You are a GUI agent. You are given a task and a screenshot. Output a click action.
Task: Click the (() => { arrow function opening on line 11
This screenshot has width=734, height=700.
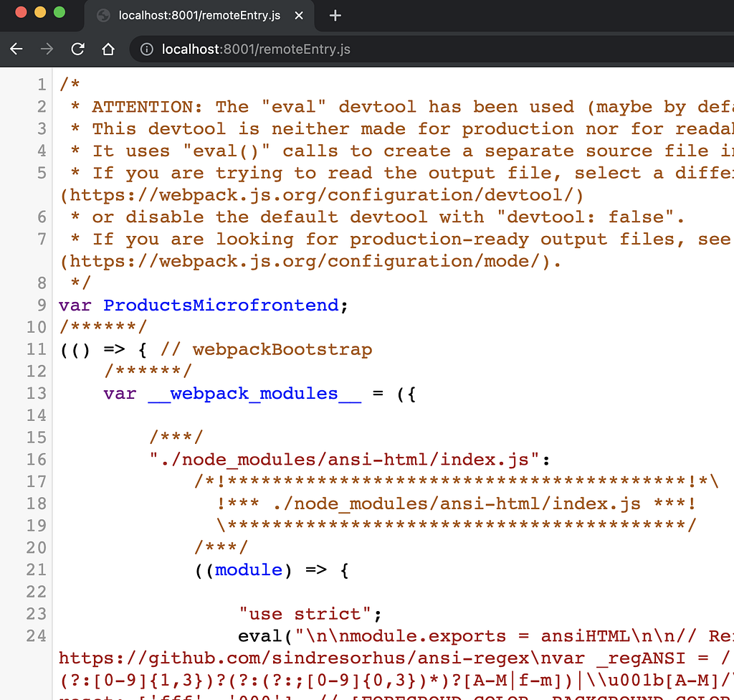pyautogui.click(x=103, y=349)
